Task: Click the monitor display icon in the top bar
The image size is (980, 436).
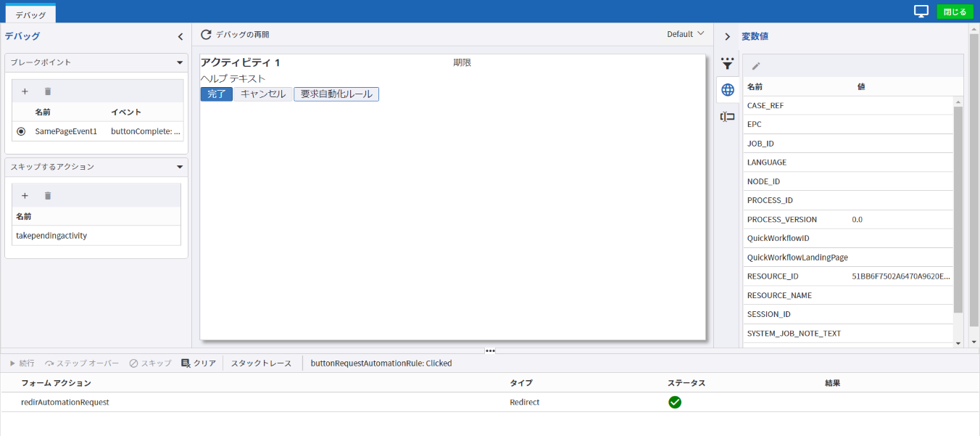Action: coord(921,11)
